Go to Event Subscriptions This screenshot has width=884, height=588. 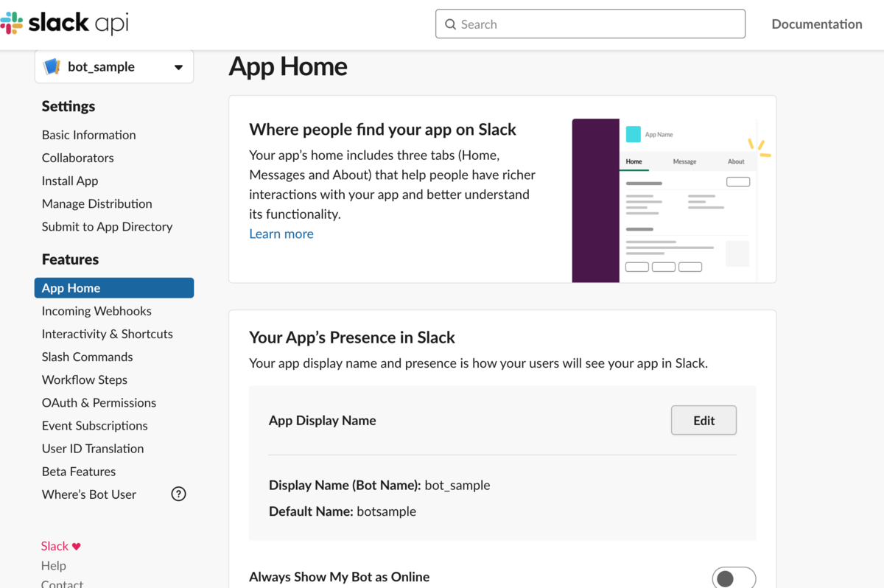(94, 425)
